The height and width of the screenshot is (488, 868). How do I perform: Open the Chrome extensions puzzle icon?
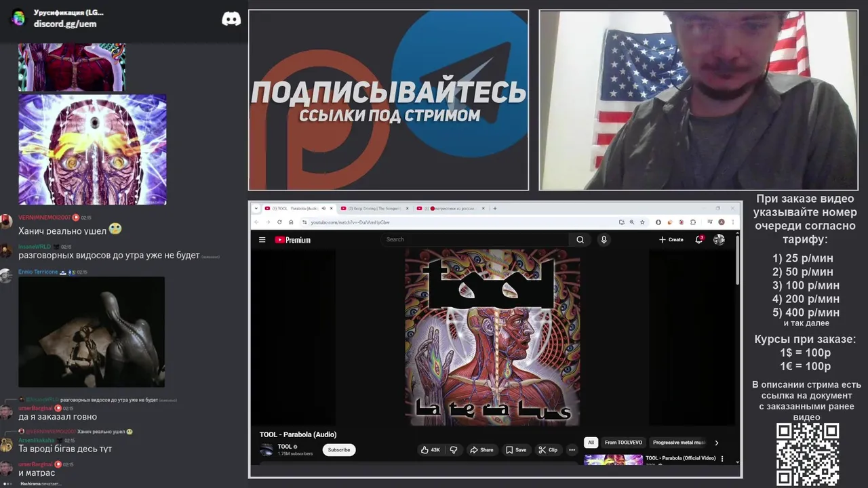[693, 222]
